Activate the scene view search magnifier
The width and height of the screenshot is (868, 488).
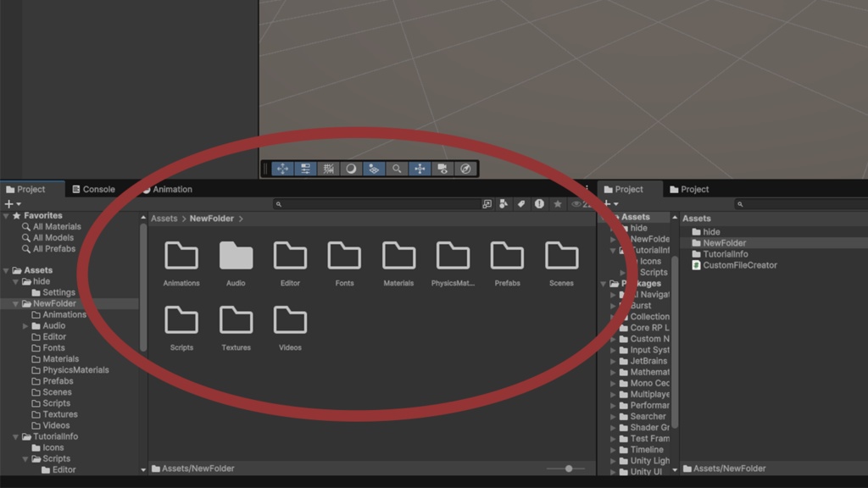coord(397,169)
